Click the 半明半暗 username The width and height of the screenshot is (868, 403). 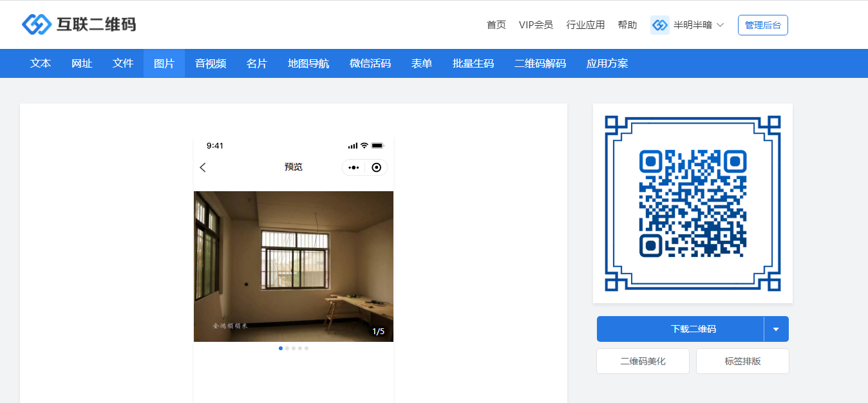pos(693,25)
